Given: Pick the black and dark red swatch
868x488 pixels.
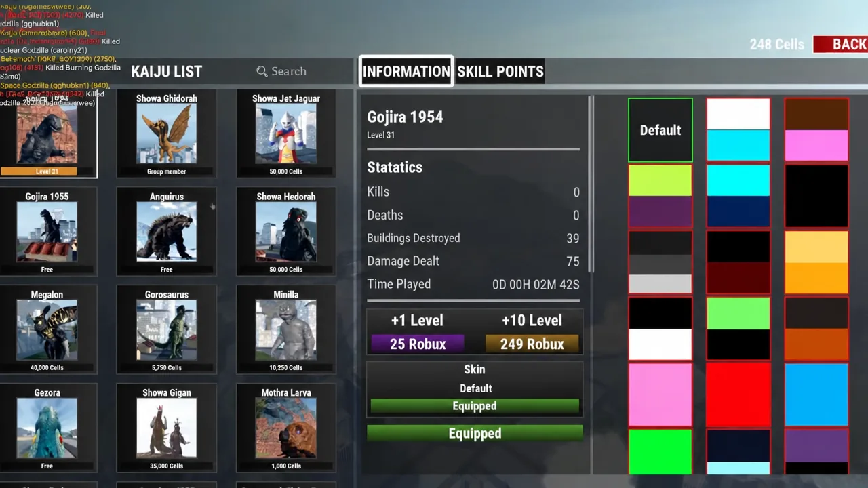Looking at the screenshot, I should coord(738,262).
